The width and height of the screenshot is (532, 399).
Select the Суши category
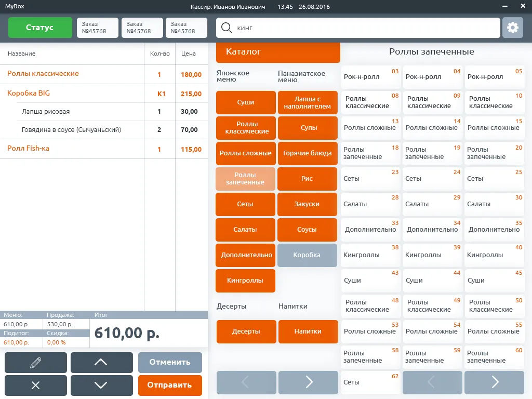pyautogui.click(x=245, y=102)
